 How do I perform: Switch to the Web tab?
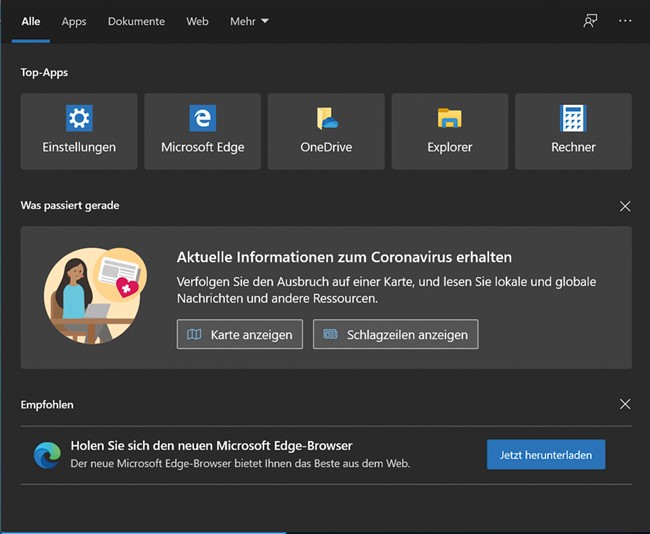(197, 22)
